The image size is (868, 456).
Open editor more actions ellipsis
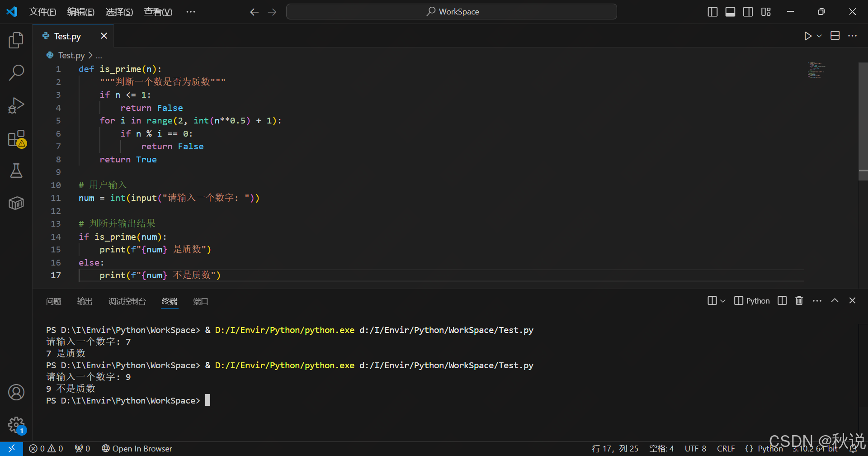(x=853, y=36)
